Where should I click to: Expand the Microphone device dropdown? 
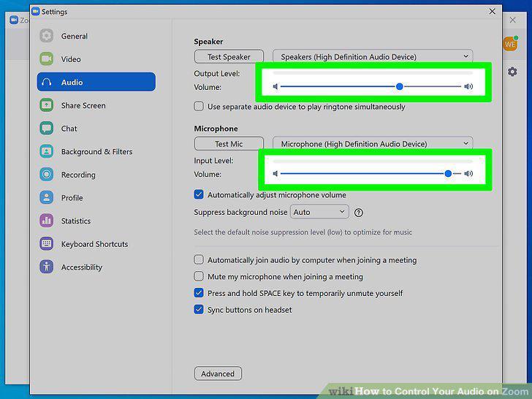(373, 143)
